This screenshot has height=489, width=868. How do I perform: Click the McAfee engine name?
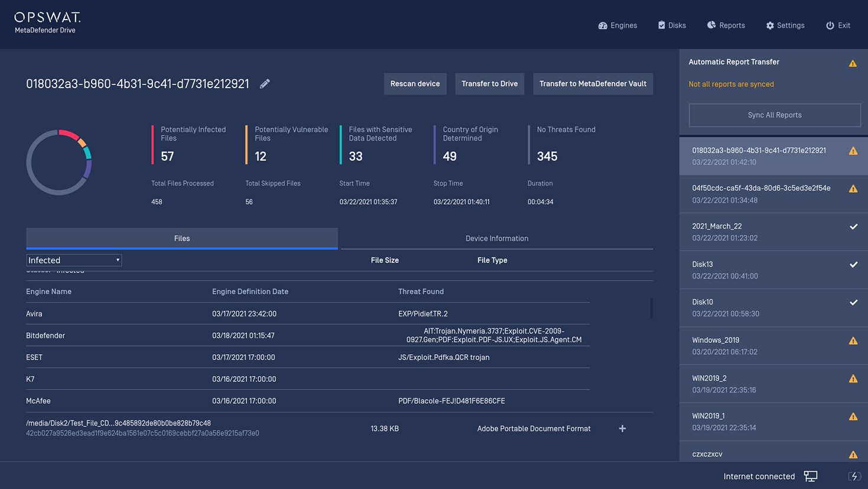coord(38,401)
